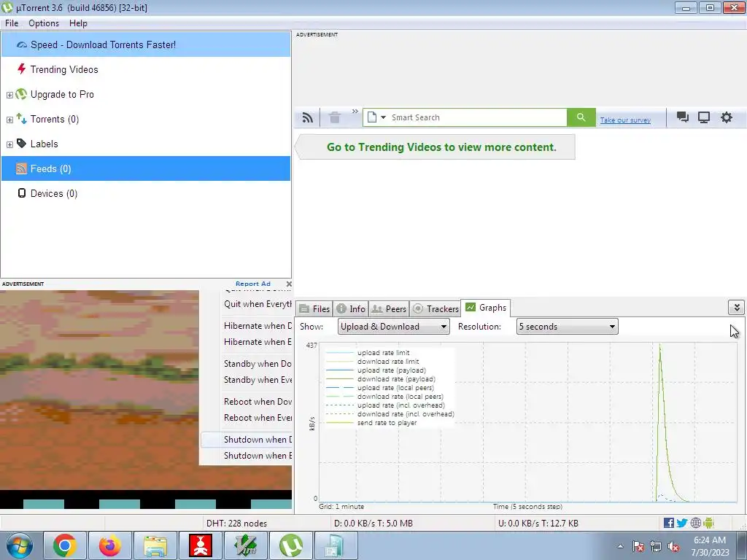This screenshot has height=560, width=747.
Task: Open the Help menu
Action: coord(78,23)
